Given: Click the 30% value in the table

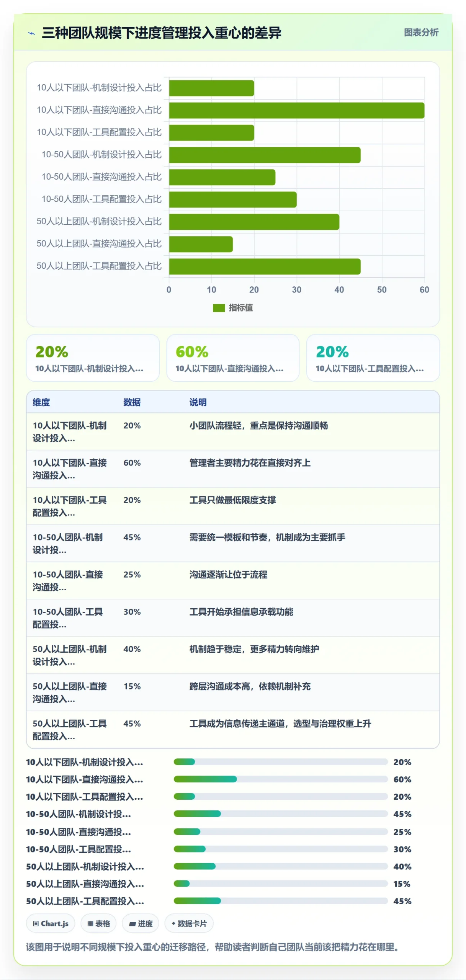Looking at the screenshot, I should 132,612.
